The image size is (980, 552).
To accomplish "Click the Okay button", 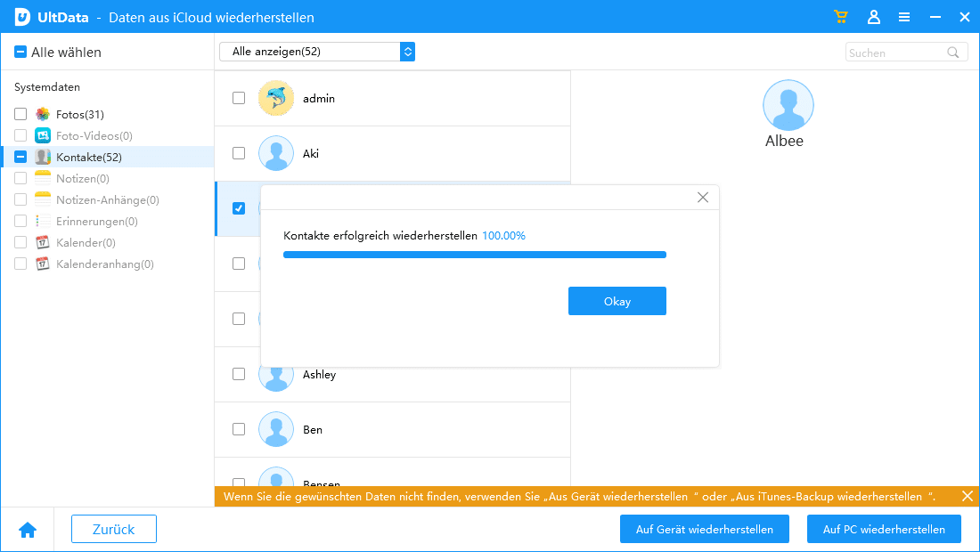I will tap(617, 301).
